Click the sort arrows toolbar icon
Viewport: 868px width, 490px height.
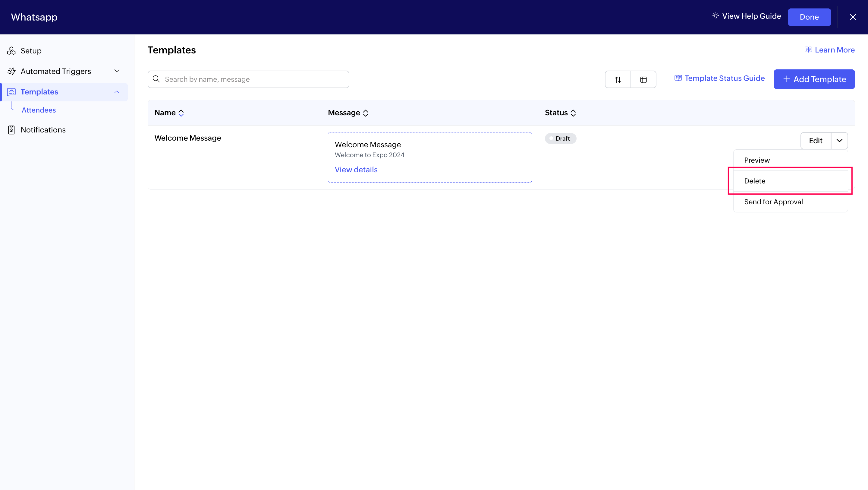[618, 80]
